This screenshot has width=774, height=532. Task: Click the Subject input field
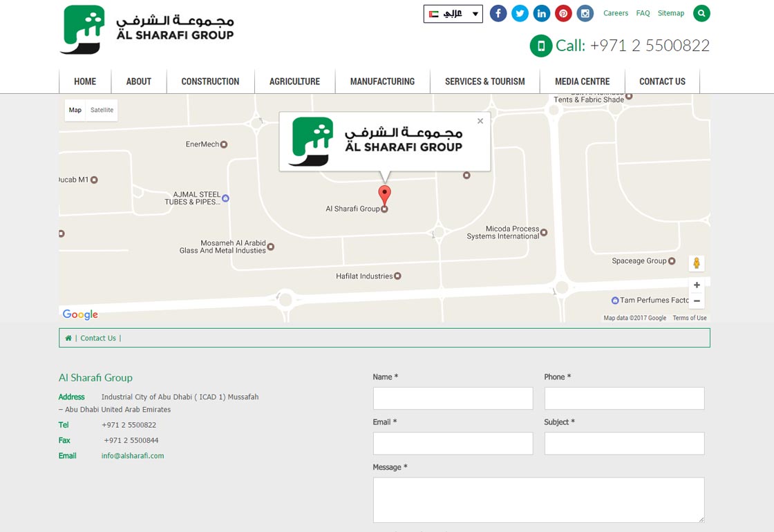click(x=625, y=444)
